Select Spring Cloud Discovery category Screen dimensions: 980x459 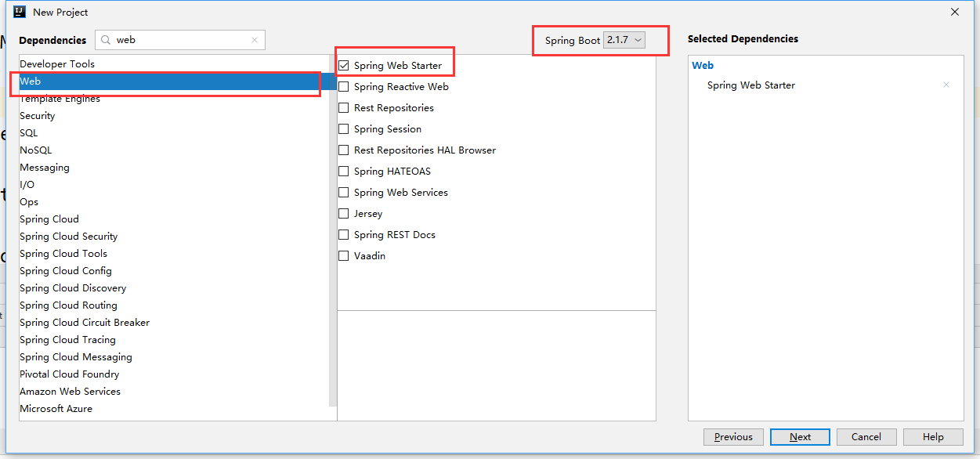[175, 288]
